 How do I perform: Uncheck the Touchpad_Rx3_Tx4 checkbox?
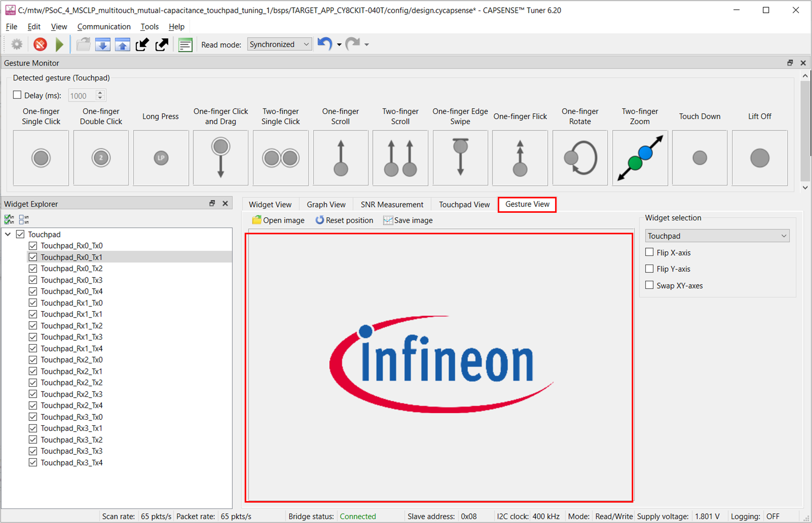pos(33,462)
